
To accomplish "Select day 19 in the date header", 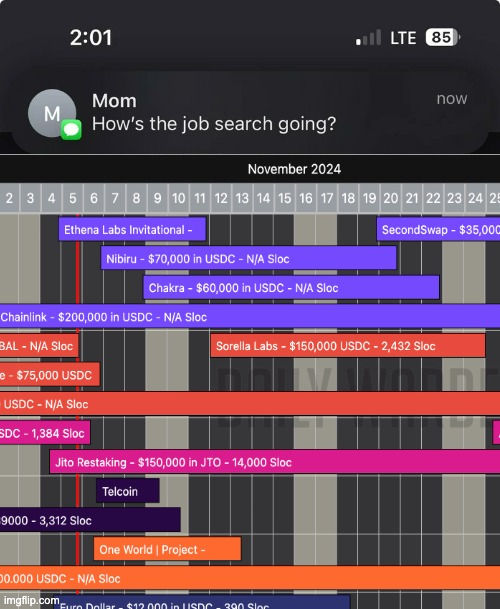I will point(369,198).
